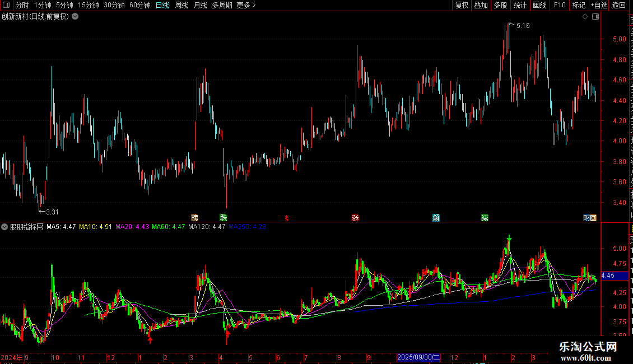Select the 30分钟 period tab

(114, 5)
